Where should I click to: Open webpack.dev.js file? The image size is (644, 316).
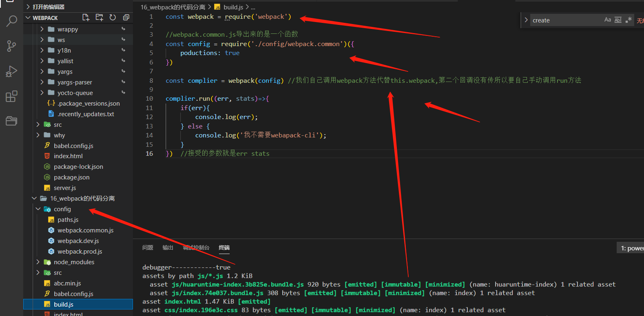(x=78, y=241)
